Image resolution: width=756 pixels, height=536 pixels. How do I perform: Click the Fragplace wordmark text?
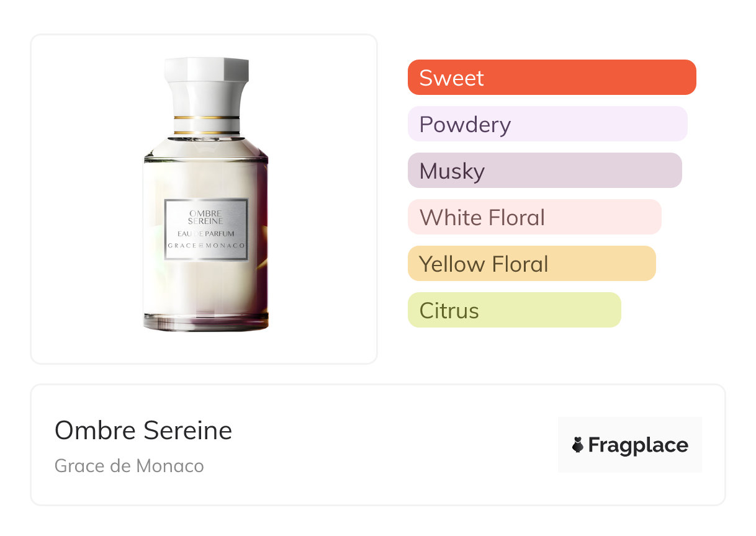tap(637, 445)
